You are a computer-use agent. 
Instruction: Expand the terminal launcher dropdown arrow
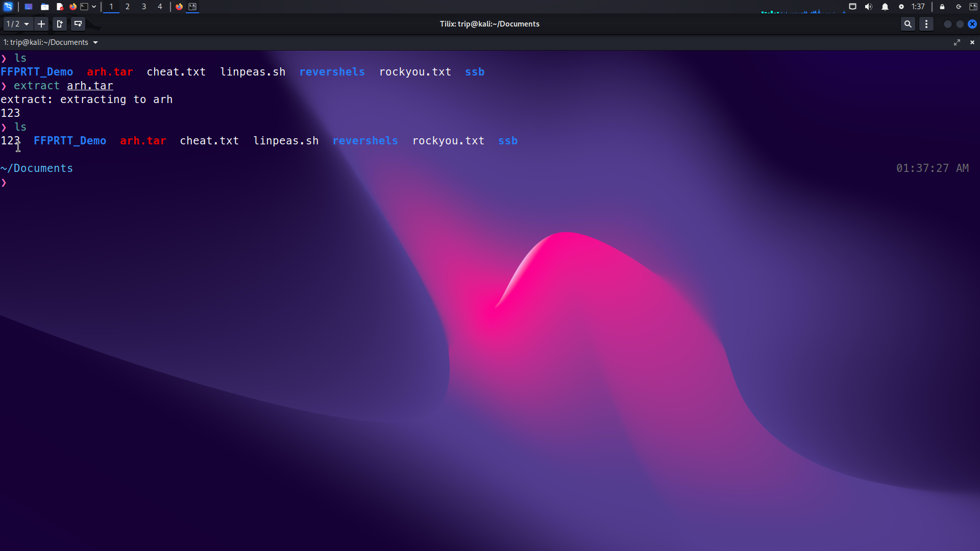click(94, 7)
